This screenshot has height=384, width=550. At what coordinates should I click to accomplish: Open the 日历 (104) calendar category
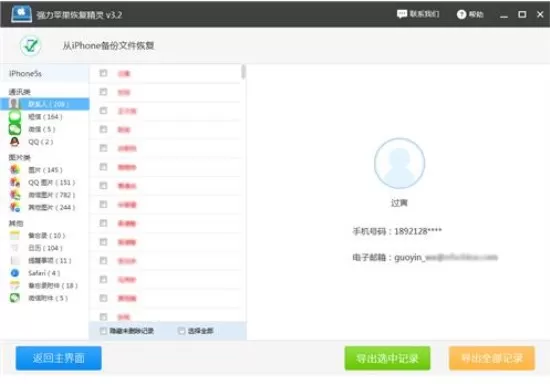point(45,248)
